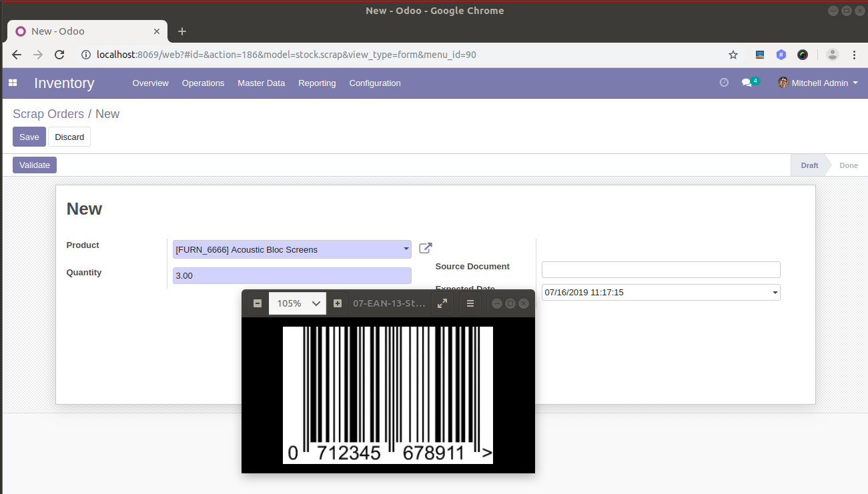The width and height of the screenshot is (868, 494).
Task: Open the Odoo apps grid menu
Action: pyautogui.click(x=13, y=83)
